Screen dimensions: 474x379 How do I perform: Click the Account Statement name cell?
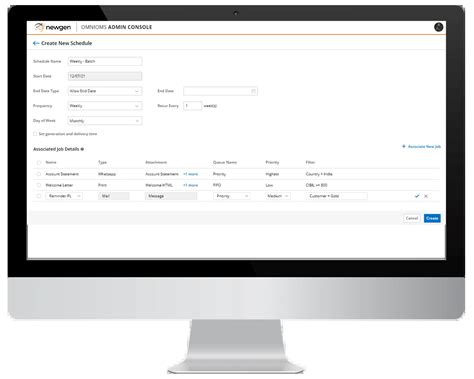pos(62,174)
